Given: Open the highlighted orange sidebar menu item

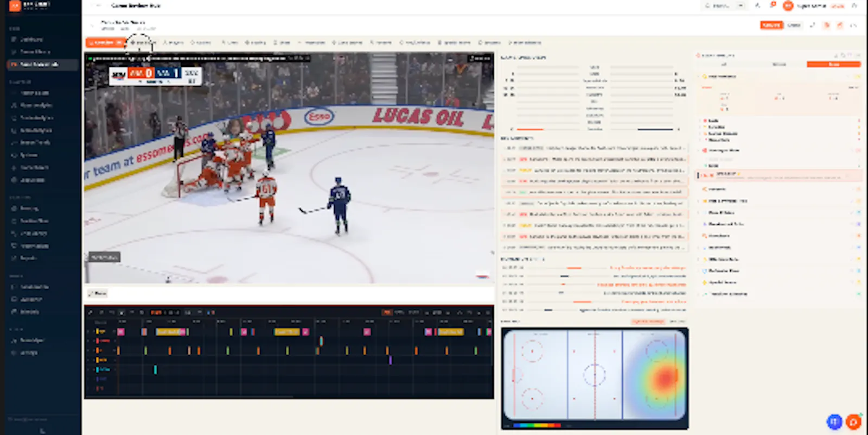Looking at the screenshot, I should (42, 64).
